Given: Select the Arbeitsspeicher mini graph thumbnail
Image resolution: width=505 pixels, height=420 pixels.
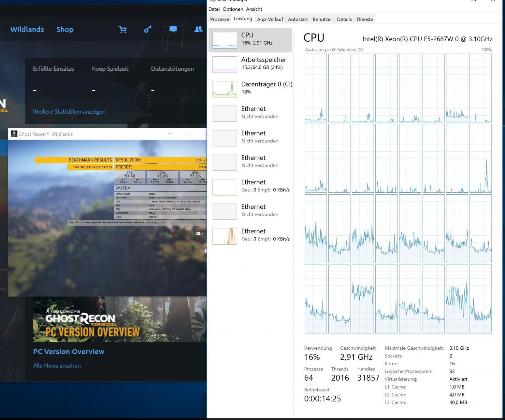Looking at the screenshot, I should [x=225, y=64].
